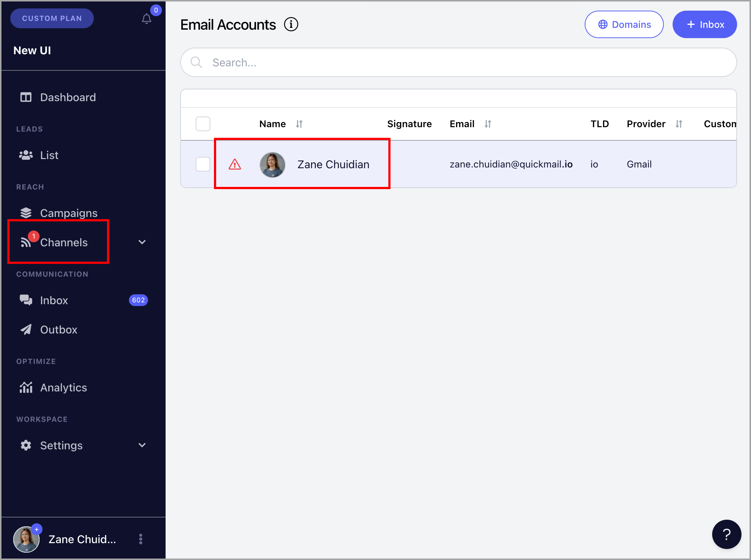
Task: Select the Zane Chuidian row checkbox
Action: 203,164
